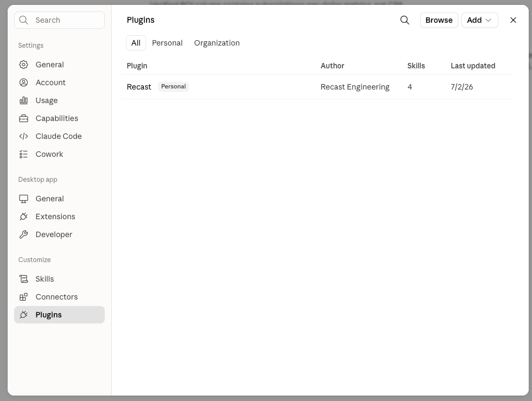Open Account settings
Viewport: 532px width, 401px height.
point(59,82)
